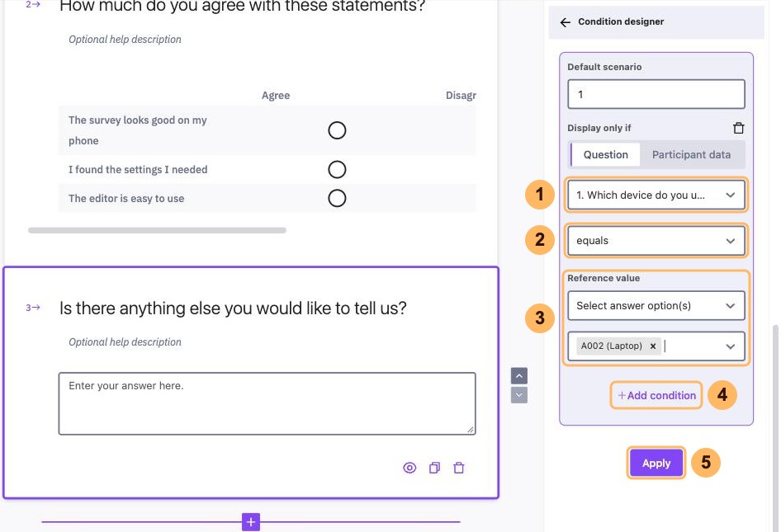Click the question 3 number indicator
Screen dimensions: 781x532
tap(33, 308)
